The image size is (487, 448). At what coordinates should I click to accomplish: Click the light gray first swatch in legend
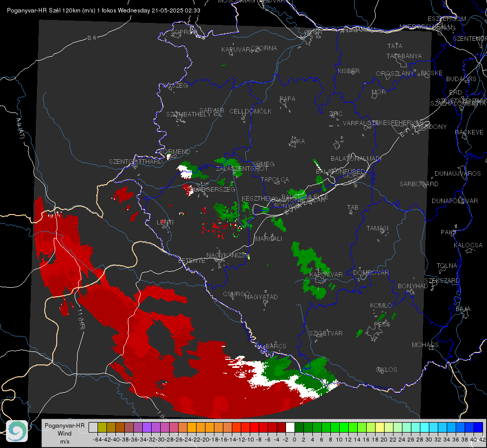point(93,428)
